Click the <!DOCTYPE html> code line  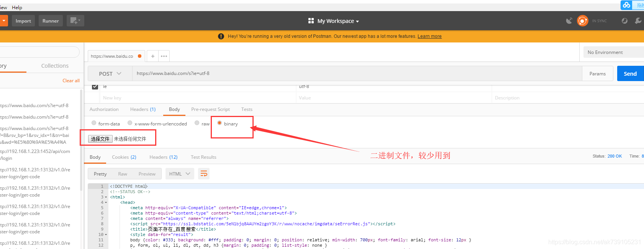(128, 187)
